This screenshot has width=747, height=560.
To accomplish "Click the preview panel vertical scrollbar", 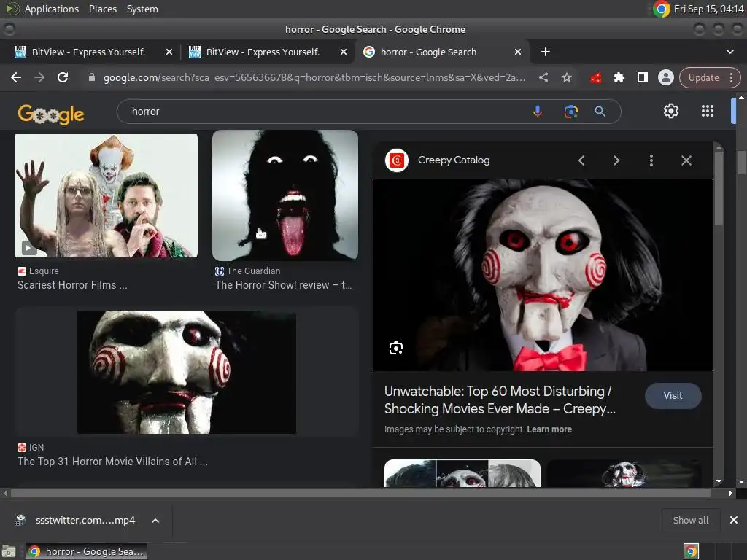I will [x=719, y=189].
